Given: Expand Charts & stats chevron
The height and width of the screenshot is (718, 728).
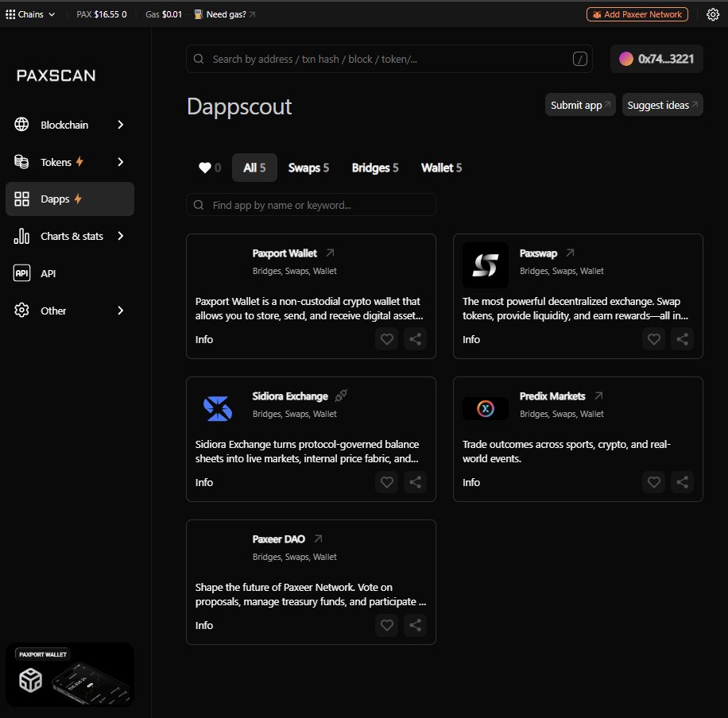Looking at the screenshot, I should click(x=121, y=236).
